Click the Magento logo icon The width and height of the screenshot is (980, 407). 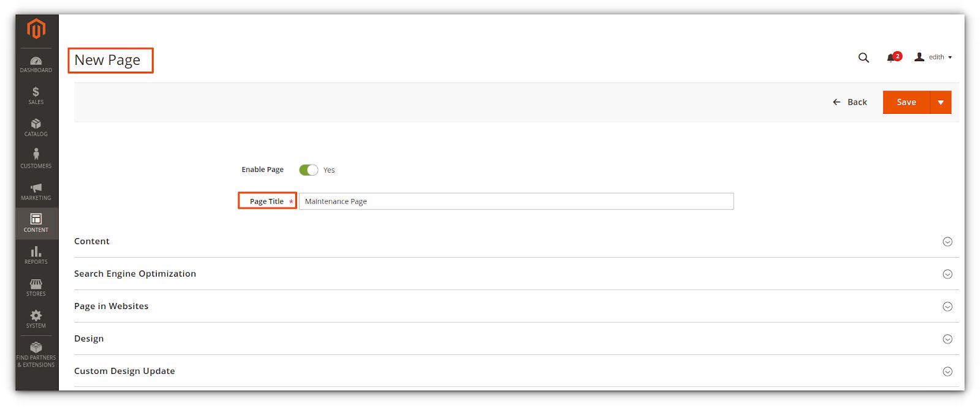pos(36,29)
